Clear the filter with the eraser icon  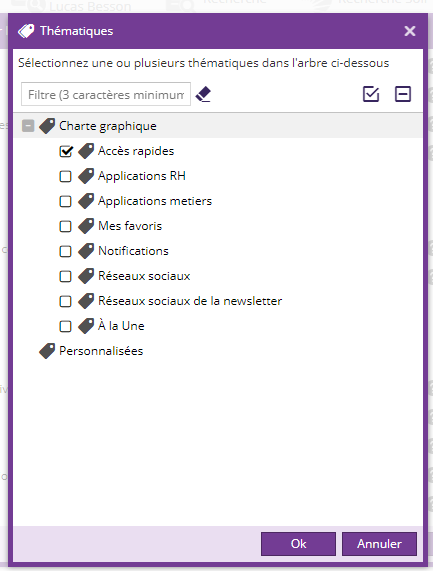[x=203, y=94]
